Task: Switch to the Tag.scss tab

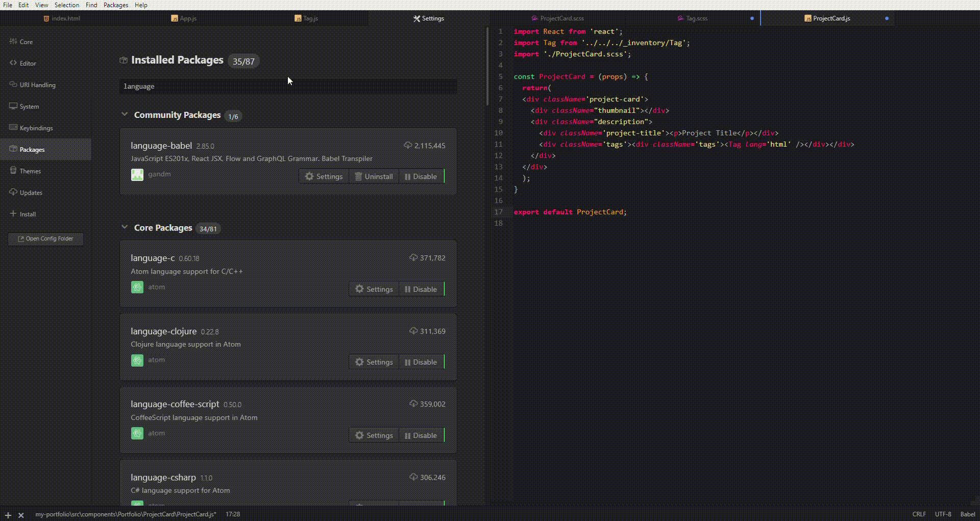Action: coord(692,18)
